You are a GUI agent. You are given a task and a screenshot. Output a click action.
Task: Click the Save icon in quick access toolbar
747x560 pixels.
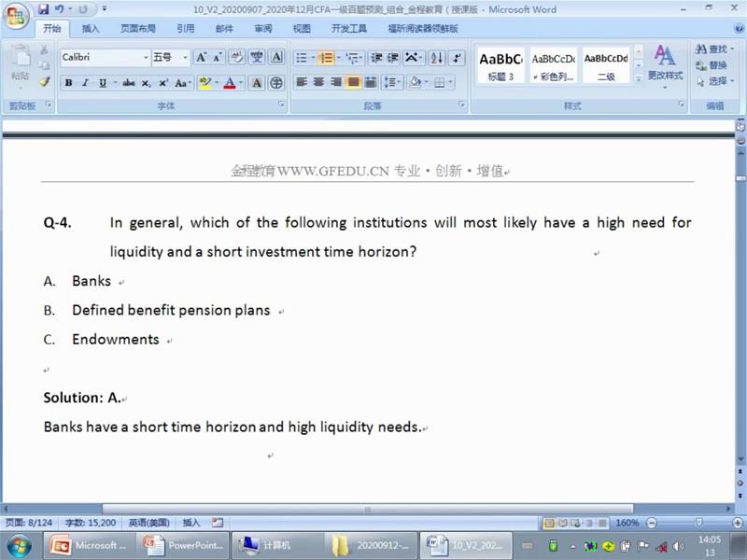(x=44, y=9)
